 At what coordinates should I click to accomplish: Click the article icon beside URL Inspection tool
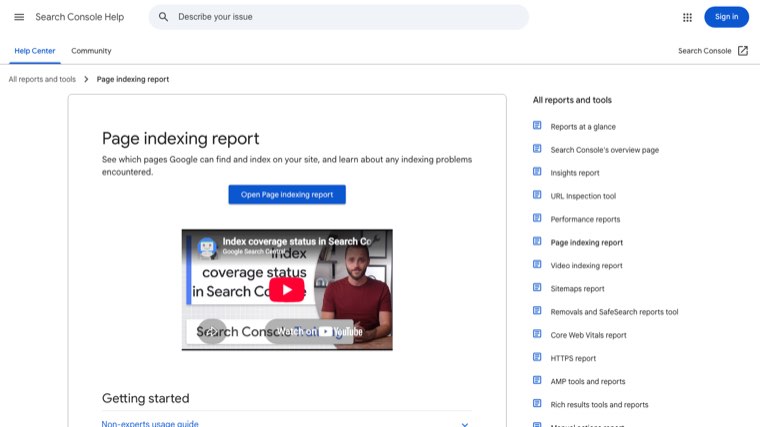click(x=537, y=195)
